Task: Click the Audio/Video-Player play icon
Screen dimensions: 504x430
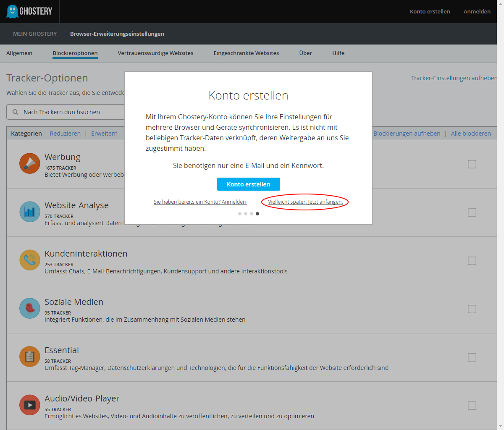Action: pos(30,405)
